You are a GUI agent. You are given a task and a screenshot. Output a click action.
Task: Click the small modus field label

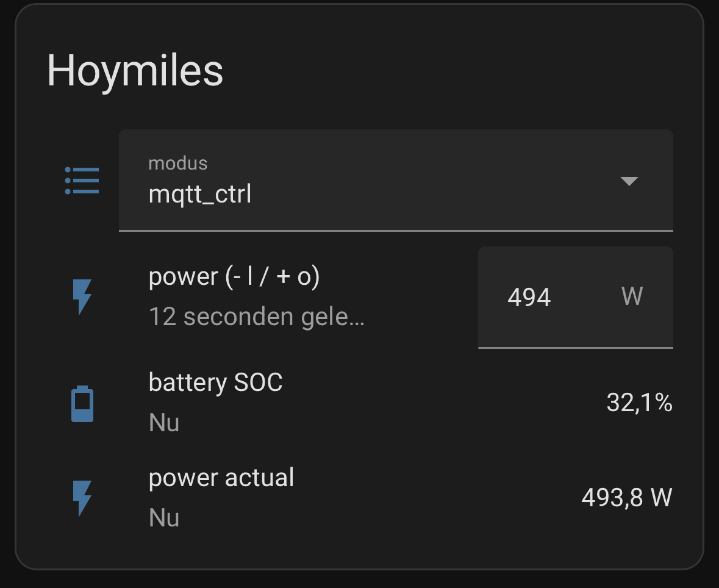178,163
